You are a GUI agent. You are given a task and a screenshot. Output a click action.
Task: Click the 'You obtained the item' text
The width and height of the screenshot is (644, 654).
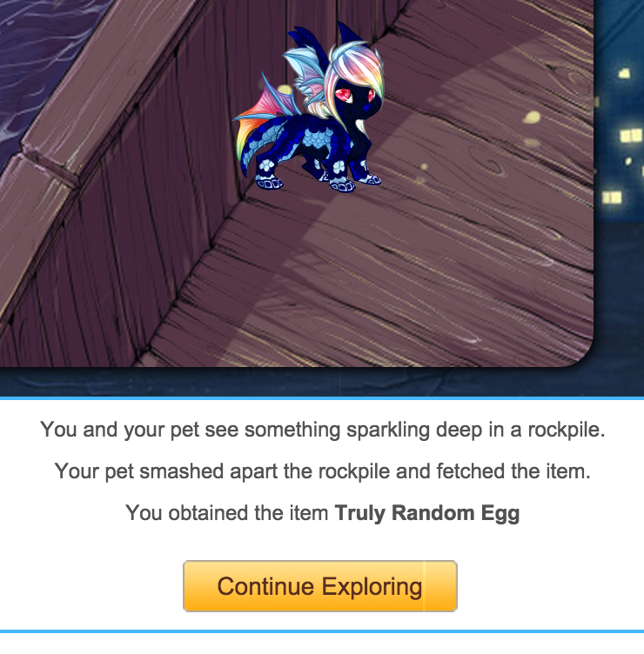[227, 513]
